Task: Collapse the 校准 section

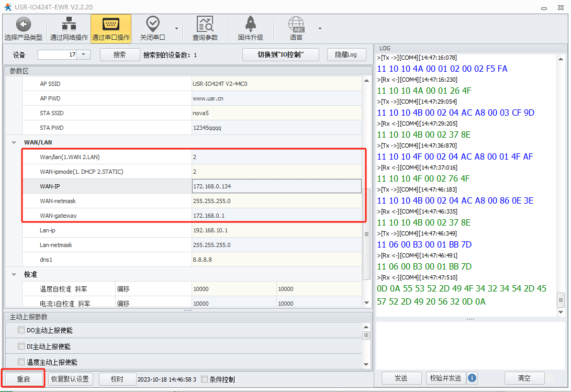Action: (13, 274)
